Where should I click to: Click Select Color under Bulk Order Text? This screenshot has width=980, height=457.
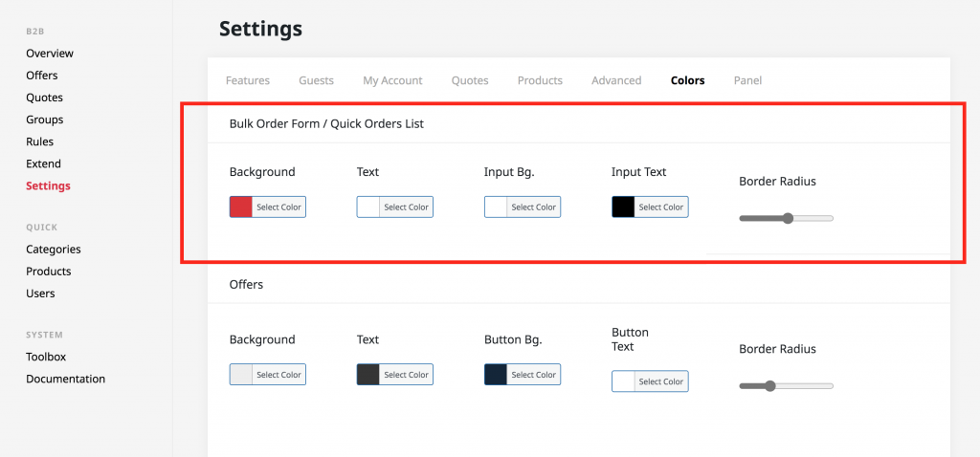click(x=406, y=207)
